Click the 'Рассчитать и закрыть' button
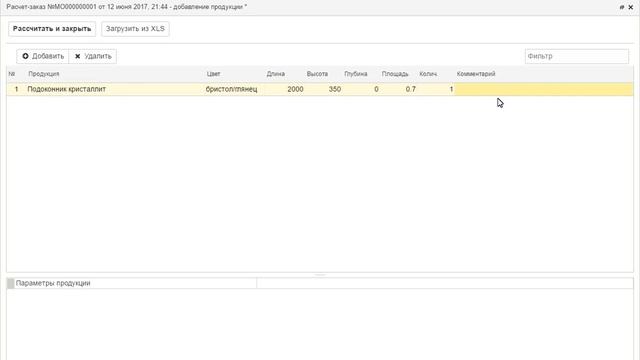Viewport: 640px width, 360px height. click(x=52, y=29)
